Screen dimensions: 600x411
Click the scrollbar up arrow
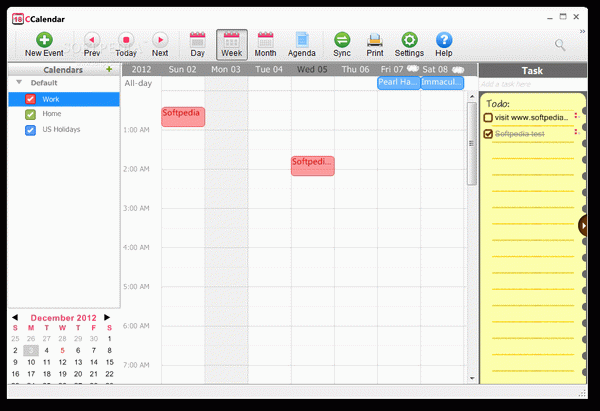[x=472, y=96]
